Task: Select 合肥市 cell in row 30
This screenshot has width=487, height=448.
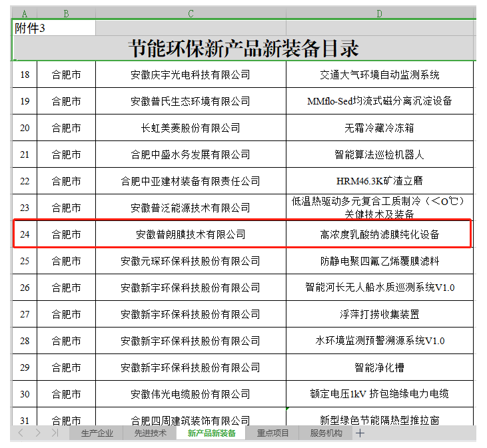Action: click(x=66, y=394)
